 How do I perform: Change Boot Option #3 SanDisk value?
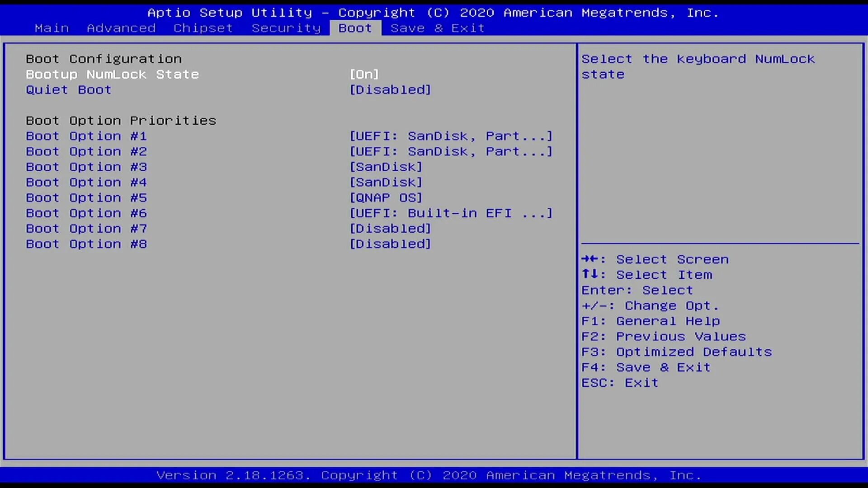(386, 167)
